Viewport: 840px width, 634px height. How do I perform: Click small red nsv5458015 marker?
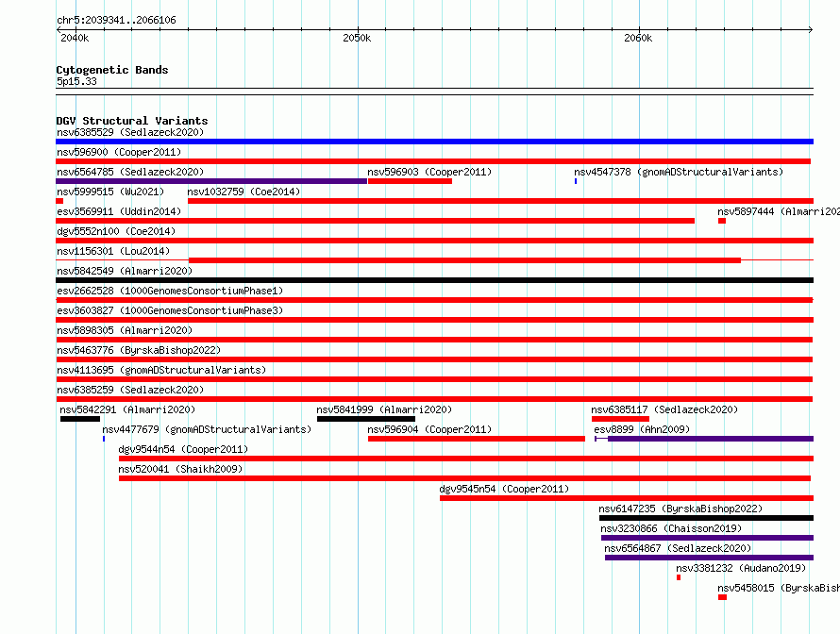[723, 597]
